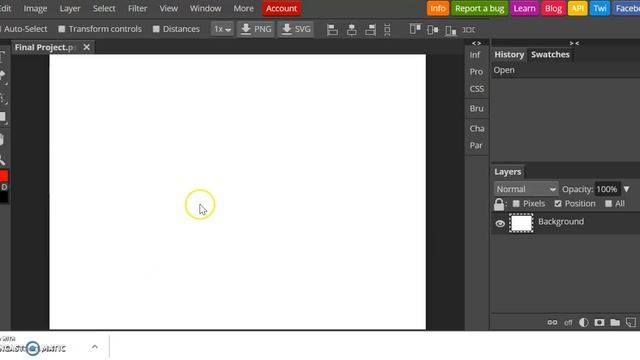
Task: Click the align bottom edges icon
Action: click(x=451, y=30)
